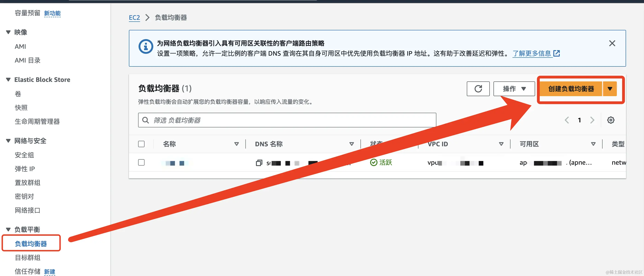Copy the DNS name with copy icon

coord(259,163)
